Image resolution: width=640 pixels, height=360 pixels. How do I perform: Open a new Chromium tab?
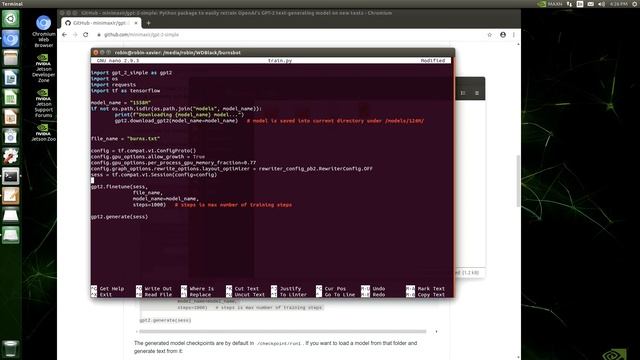pos(148,23)
